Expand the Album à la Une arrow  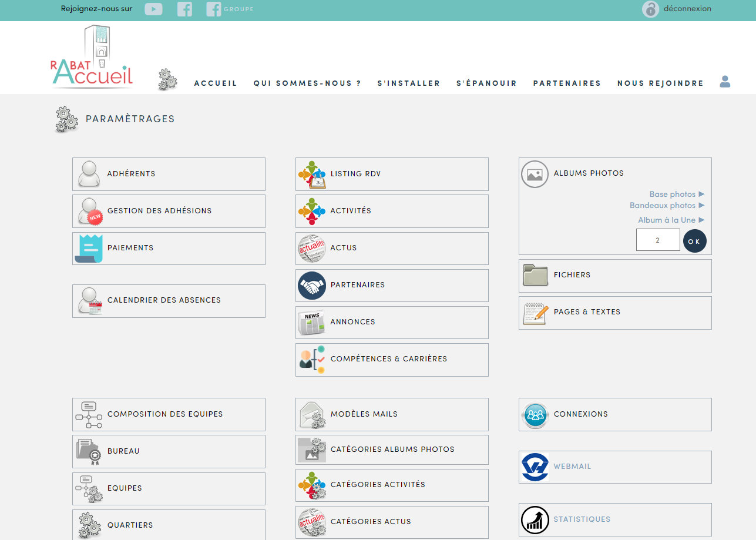(x=701, y=220)
